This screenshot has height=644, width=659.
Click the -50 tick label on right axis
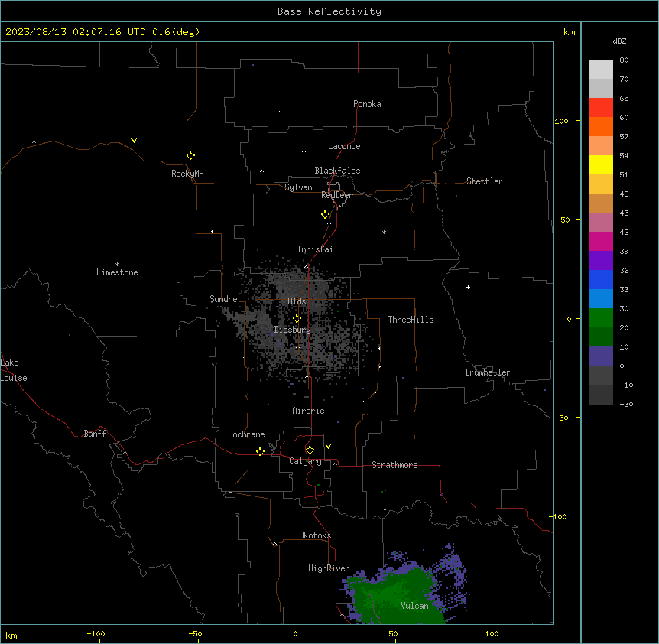tap(561, 418)
